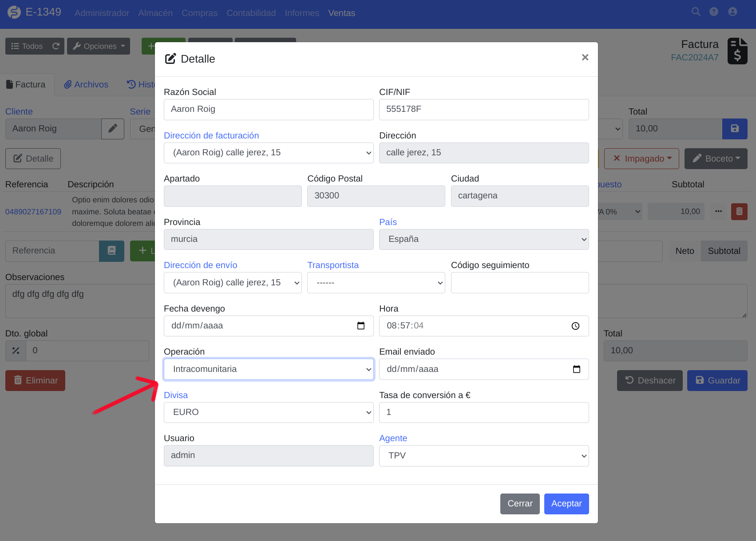
Task: Open the calendar picker in Fecha devengo
Action: [x=361, y=326]
